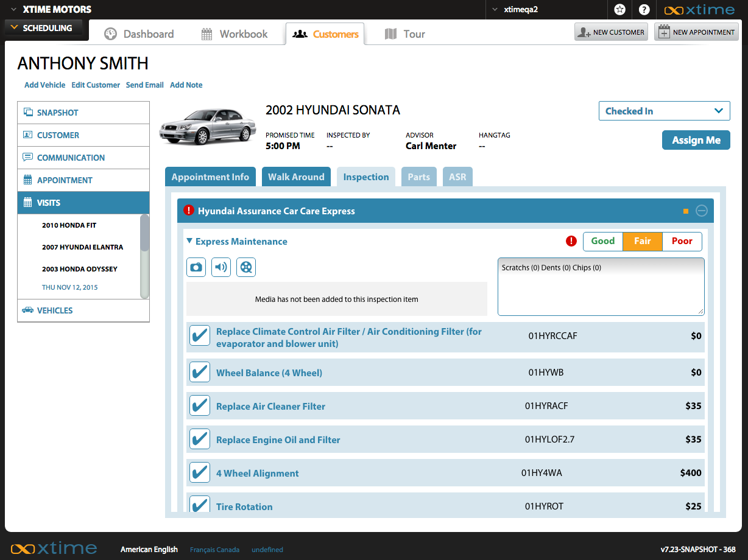
Task: Click the audio speaker icon
Action: click(x=221, y=267)
